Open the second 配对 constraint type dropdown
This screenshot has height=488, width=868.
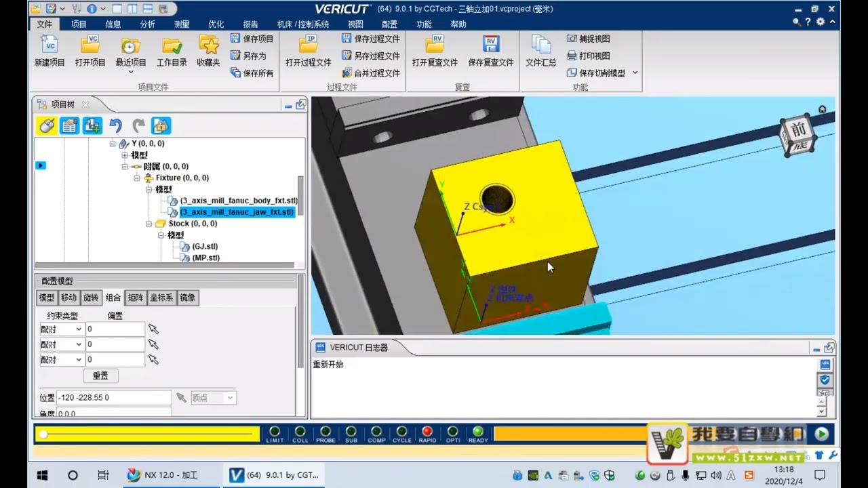[61, 345]
